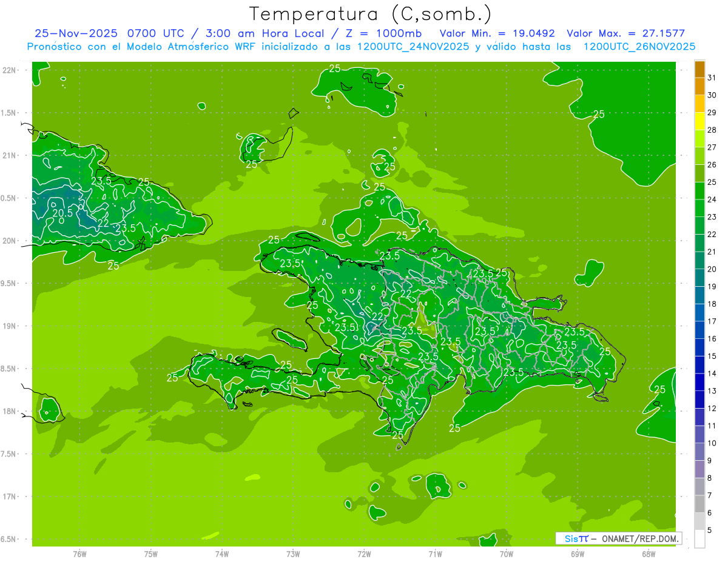The width and height of the screenshot is (728, 562).
Task: Click the '21N' latitude axis label
Action: [9, 155]
